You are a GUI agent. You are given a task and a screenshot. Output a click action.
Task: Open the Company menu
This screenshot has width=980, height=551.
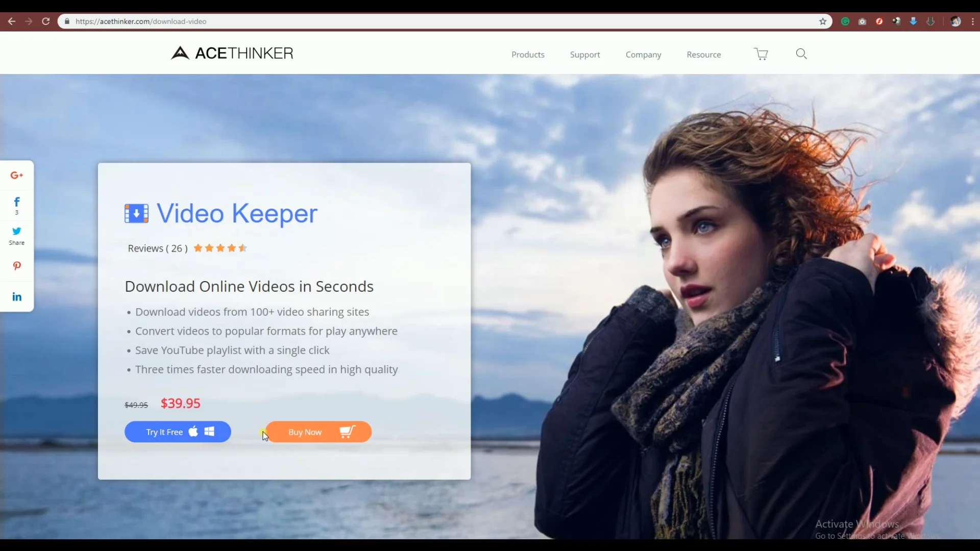tap(643, 55)
